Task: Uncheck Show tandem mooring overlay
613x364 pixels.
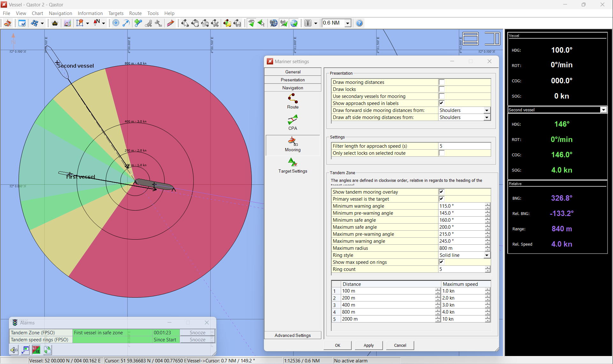Action: pos(442,192)
